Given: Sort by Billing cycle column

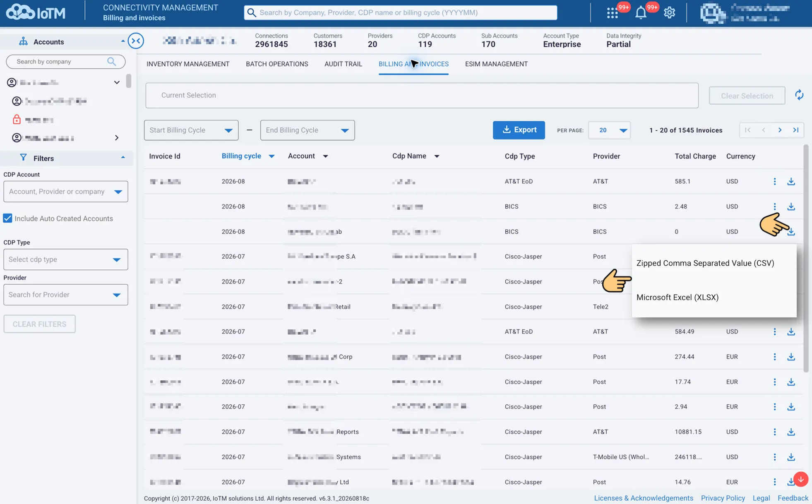Looking at the screenshot, I should click(241, 156).
